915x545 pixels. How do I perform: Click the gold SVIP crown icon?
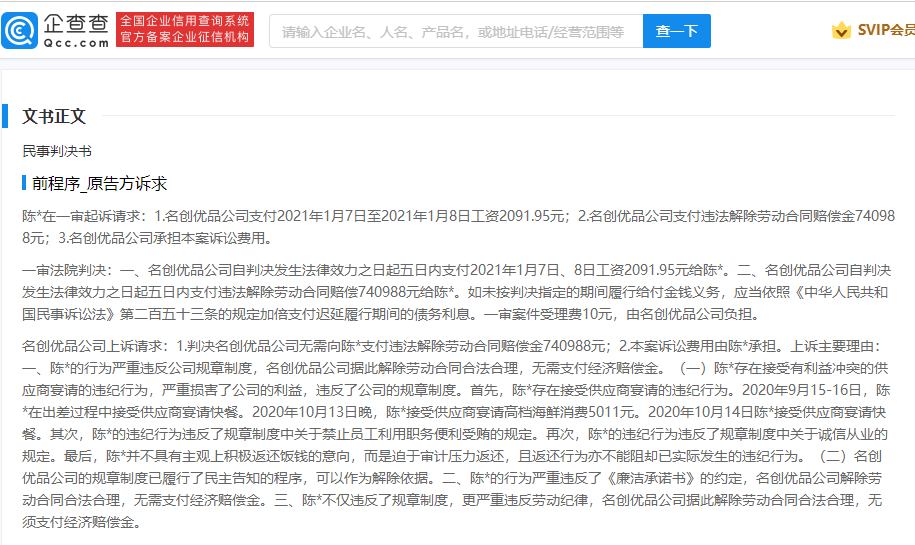[841, 30]
